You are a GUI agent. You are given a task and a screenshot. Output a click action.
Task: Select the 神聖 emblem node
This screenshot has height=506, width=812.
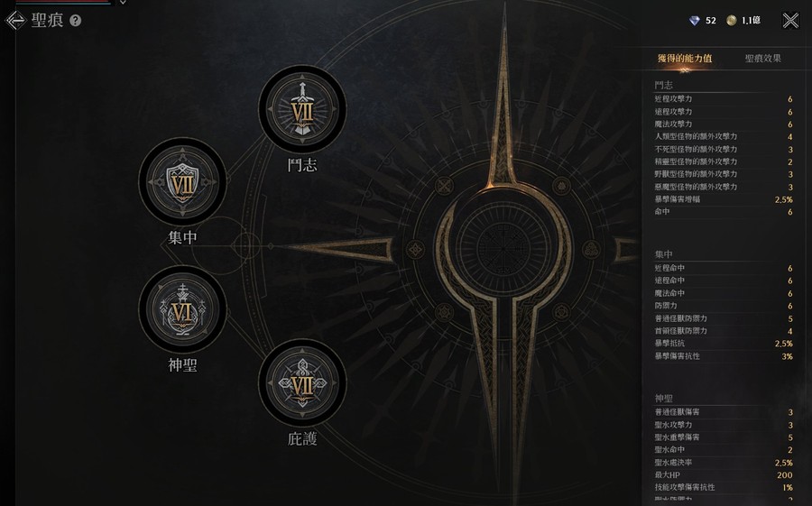(x=182, y=309)
